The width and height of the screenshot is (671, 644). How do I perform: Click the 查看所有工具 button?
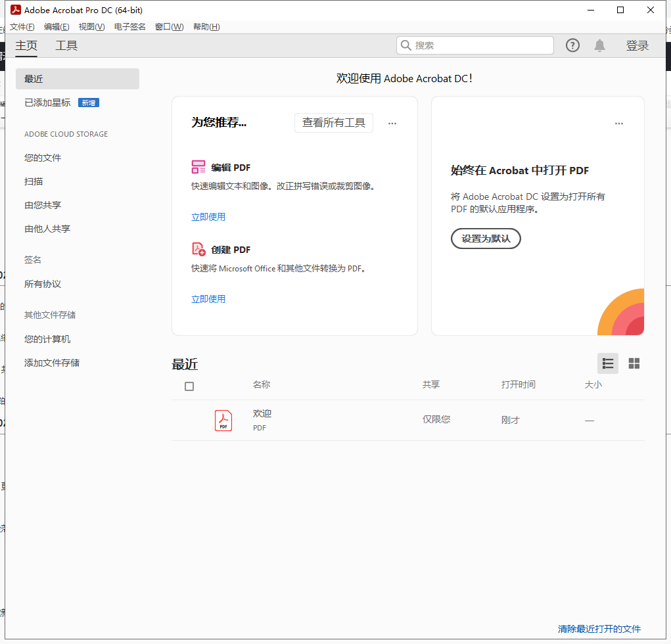[333, 123]
